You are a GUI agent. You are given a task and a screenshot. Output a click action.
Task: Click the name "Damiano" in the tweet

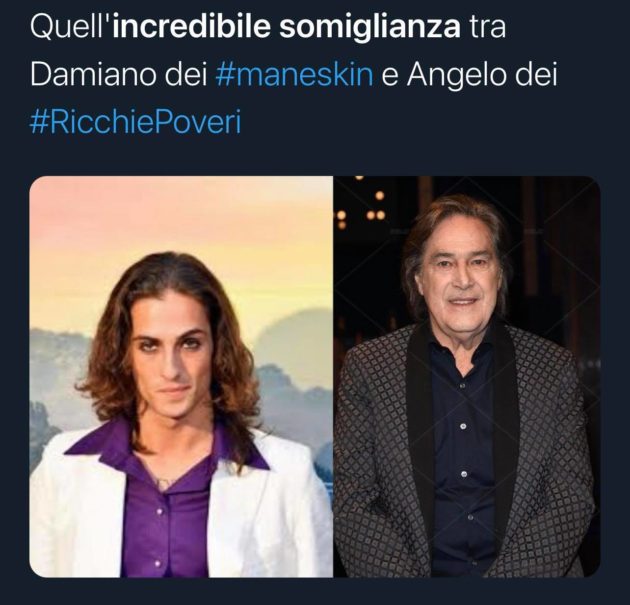(93, 74)
